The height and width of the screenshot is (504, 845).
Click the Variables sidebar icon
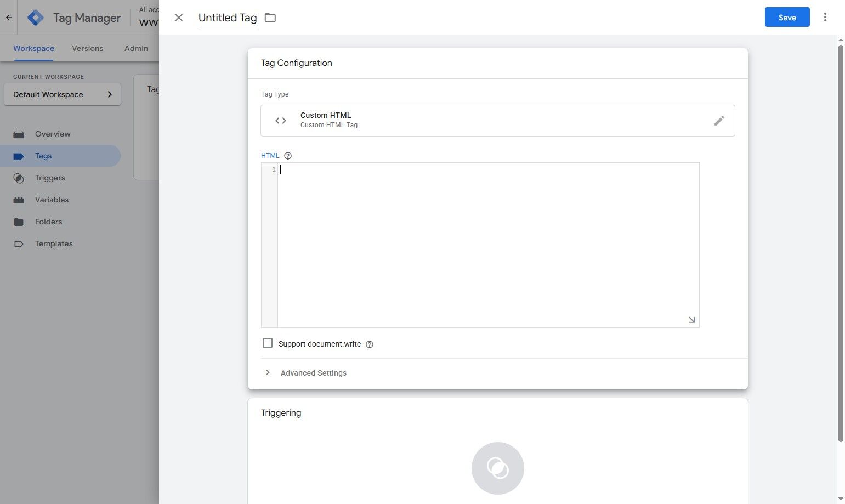tap(19, 200)
